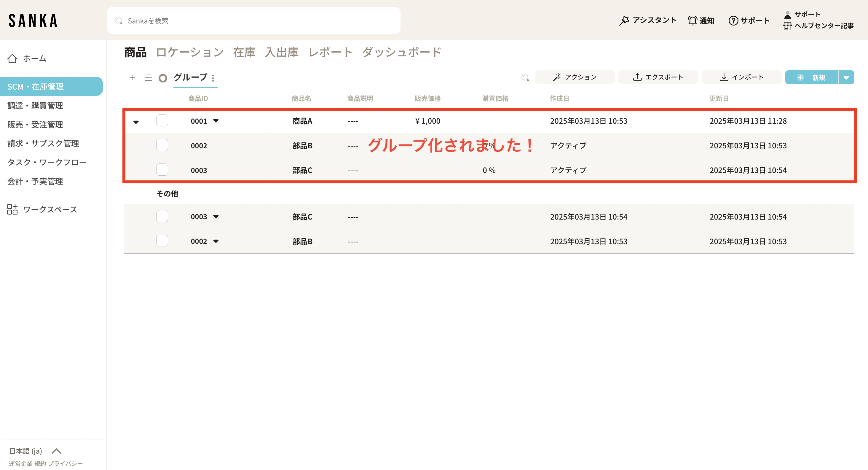Screen dimensions: 868x470
Task: Check the checkbox for product 0001
Action: (x=162, y=121)
